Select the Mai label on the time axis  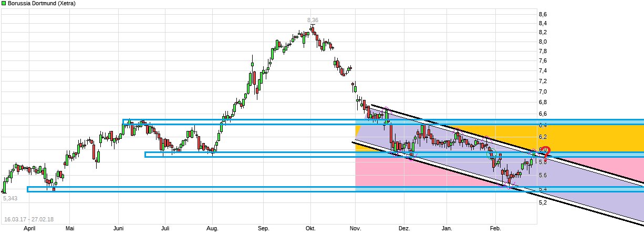(70, 229)
